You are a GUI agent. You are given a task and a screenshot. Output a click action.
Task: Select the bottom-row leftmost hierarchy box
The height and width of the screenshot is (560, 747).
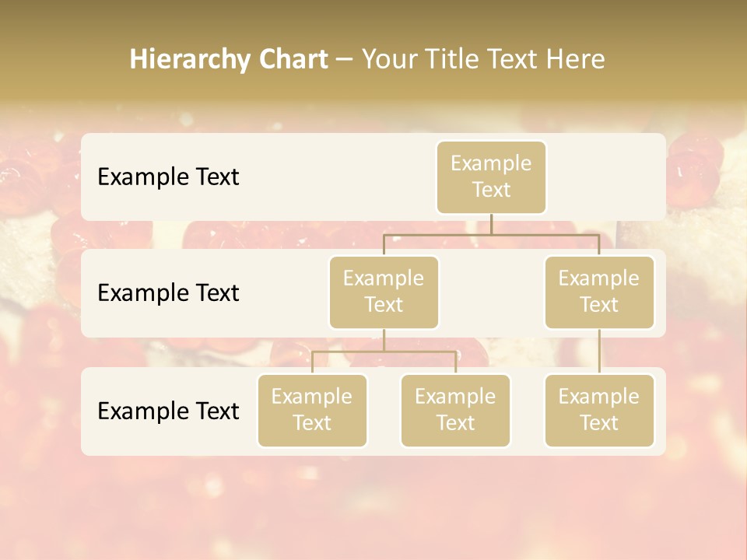point(312,410)
